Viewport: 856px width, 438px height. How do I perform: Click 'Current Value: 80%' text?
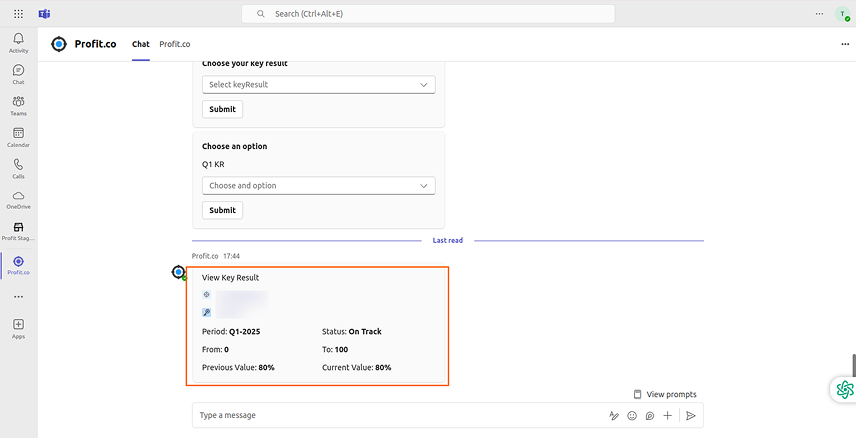(356, 368)
